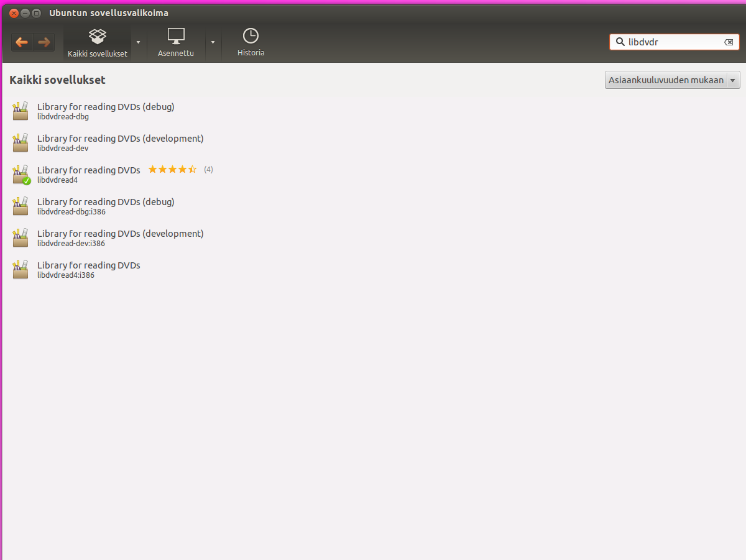Open the Asiaankuuluvuuden mukaan sort dropdown
Image resolution: width=746 pixels, height=560 pixels.
click(x=673, y=80)
